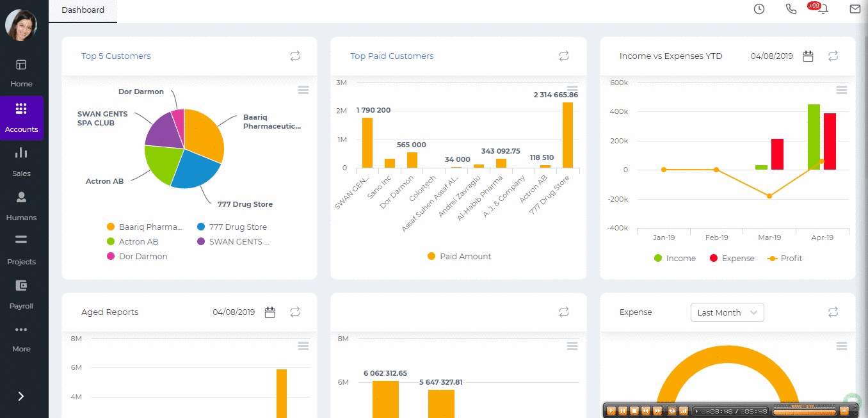Click the user profile avatar
Viewport: 868px width, 418px height.
pyautogui.click(x=21, y=26)
